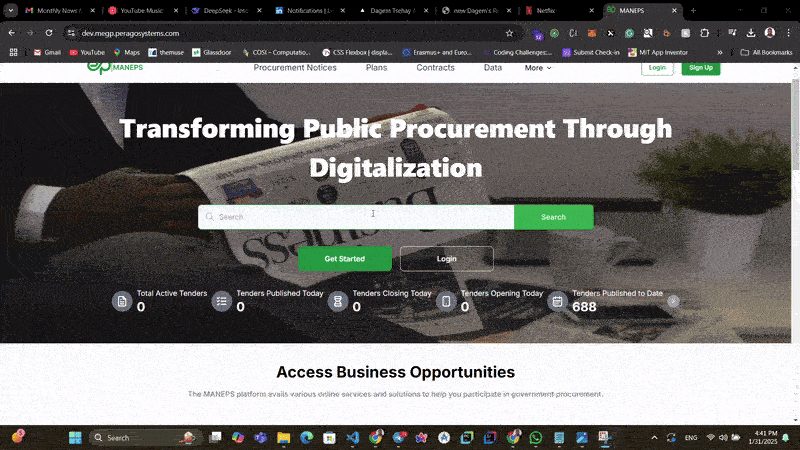
Task: Bookmark this page with the star icon
Action: pyautogui.click(x=509, y=33)
